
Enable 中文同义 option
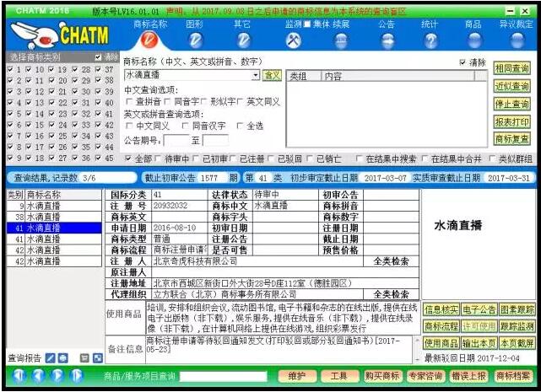tap(129, 126)
